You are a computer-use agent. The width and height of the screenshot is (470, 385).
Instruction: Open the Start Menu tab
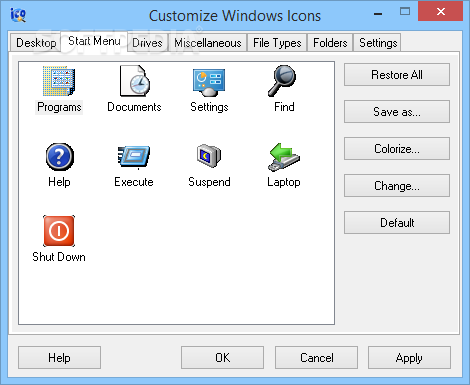coord(94,41)
